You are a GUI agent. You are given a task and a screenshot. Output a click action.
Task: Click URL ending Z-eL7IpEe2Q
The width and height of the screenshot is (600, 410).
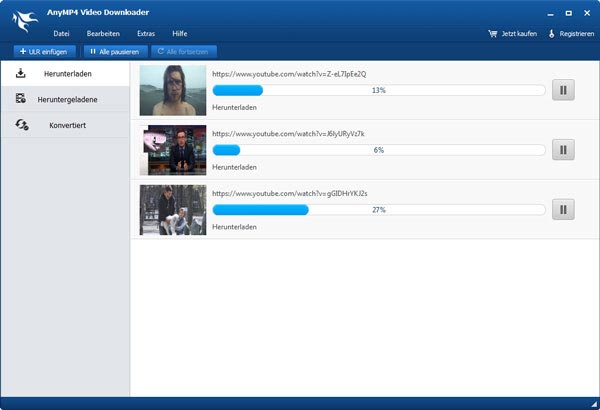pos(289,74)
